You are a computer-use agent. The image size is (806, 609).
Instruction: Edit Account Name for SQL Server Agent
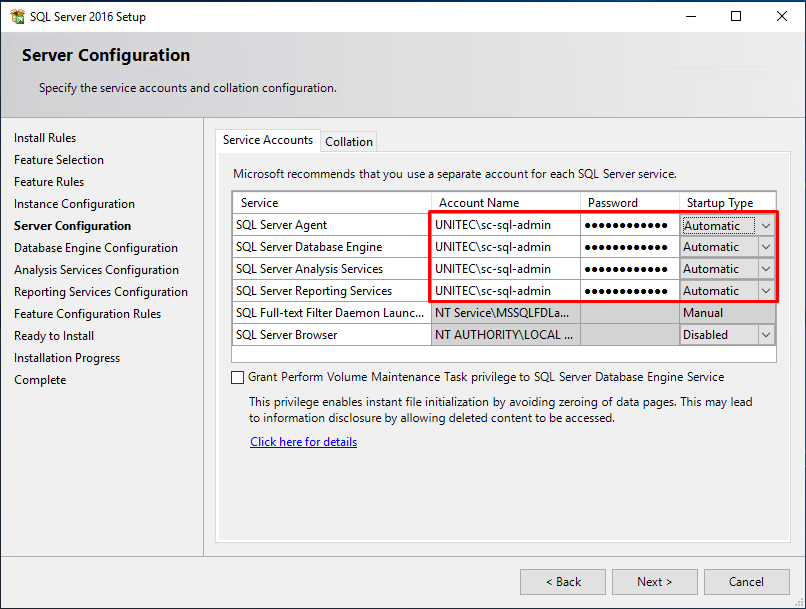click(506, 225)
